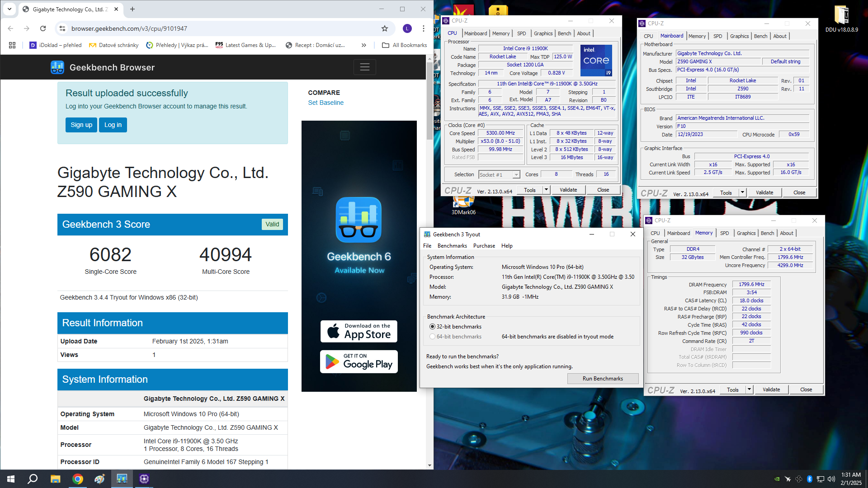Click the Chrome tab search dropdown arrow

point(9,9)
